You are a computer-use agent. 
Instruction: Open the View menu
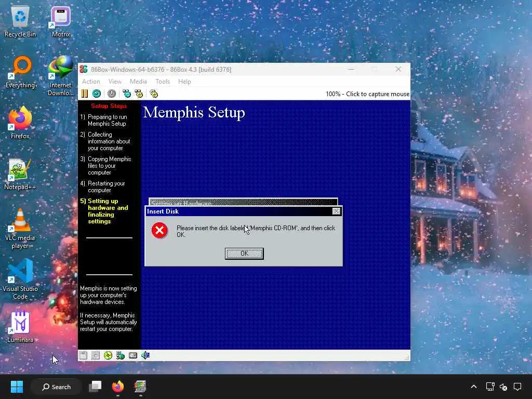coord(115,82)
